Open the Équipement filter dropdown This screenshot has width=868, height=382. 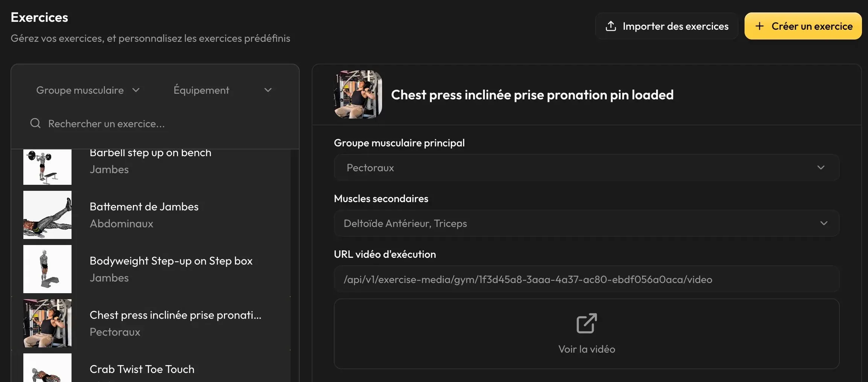(x=222, y=90)
